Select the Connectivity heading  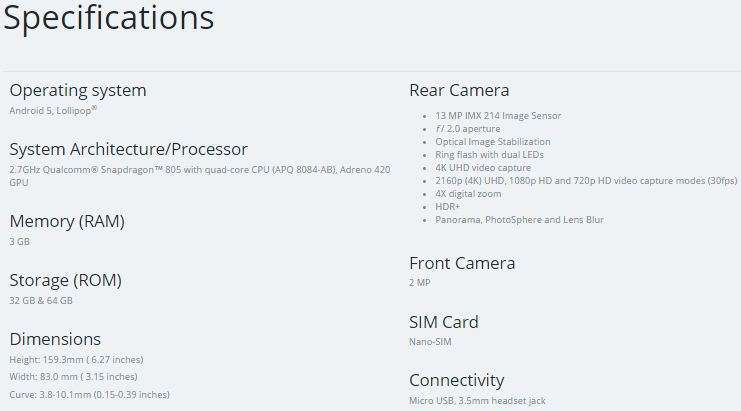[x=457, y=380]
